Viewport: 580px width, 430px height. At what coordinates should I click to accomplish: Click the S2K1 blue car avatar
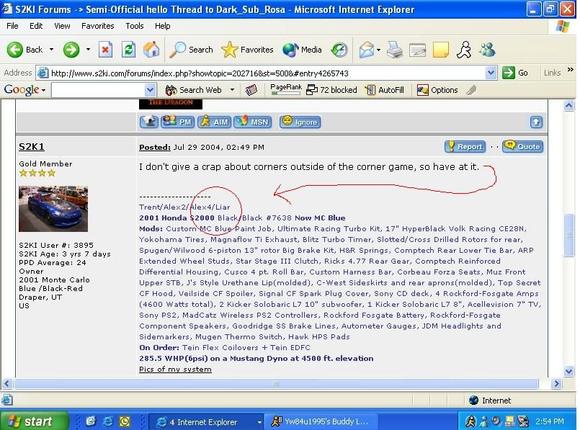[53, 209]
